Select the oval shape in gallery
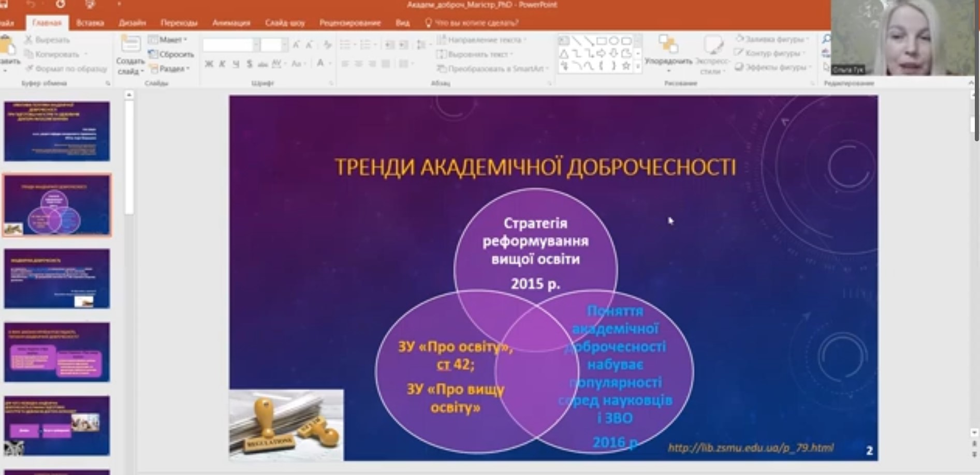 pos(613,40)
